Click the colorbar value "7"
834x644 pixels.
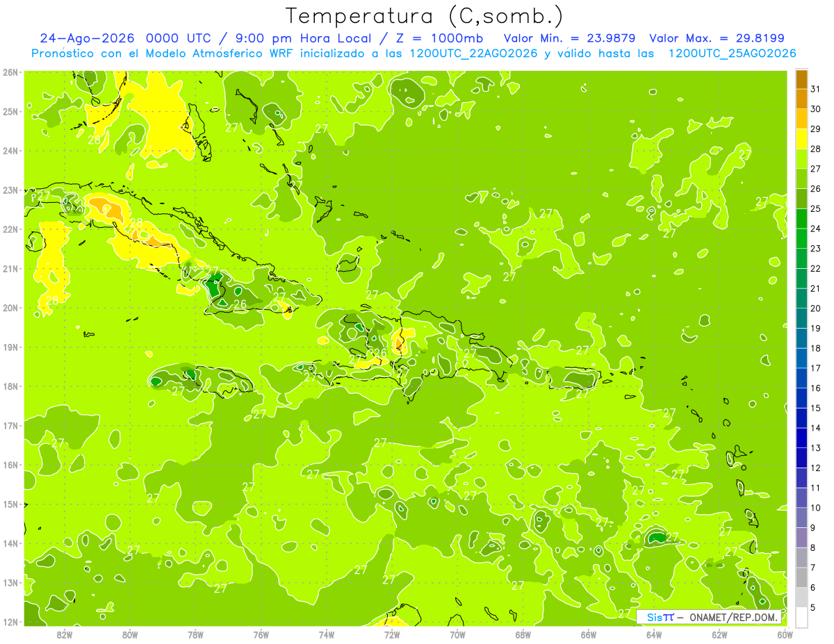[x=813, y=568]
